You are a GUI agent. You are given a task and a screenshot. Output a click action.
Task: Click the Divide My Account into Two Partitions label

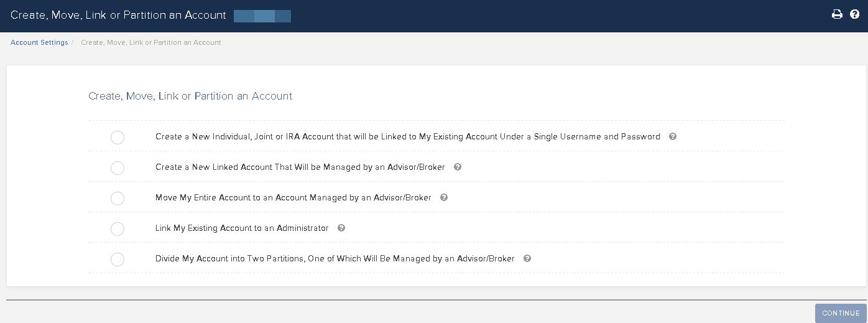coord(335,258)
